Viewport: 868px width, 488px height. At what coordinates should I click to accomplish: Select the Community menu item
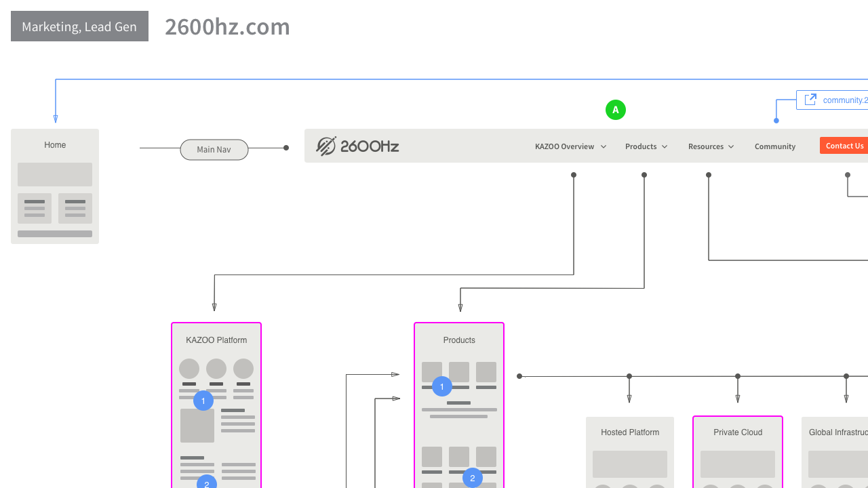point(774,146)
